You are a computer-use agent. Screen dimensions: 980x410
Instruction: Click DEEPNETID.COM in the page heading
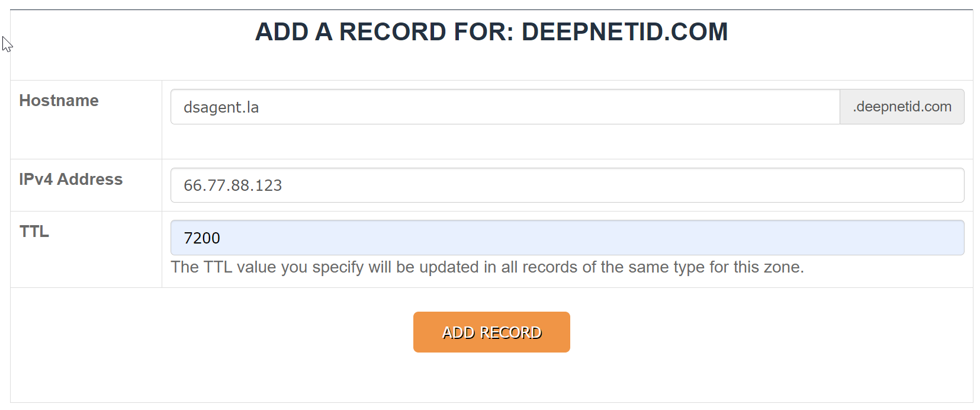(624, 32)
